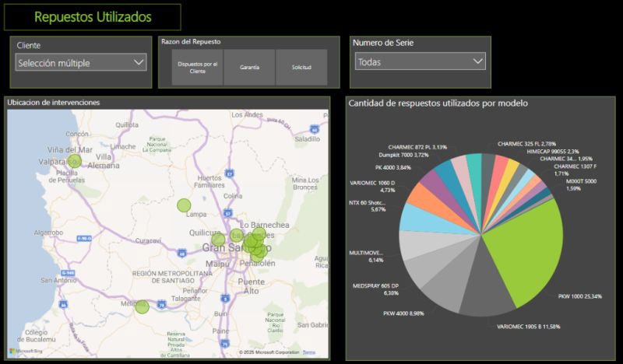Filter by 'Garantía' reason

click(249, 67)
